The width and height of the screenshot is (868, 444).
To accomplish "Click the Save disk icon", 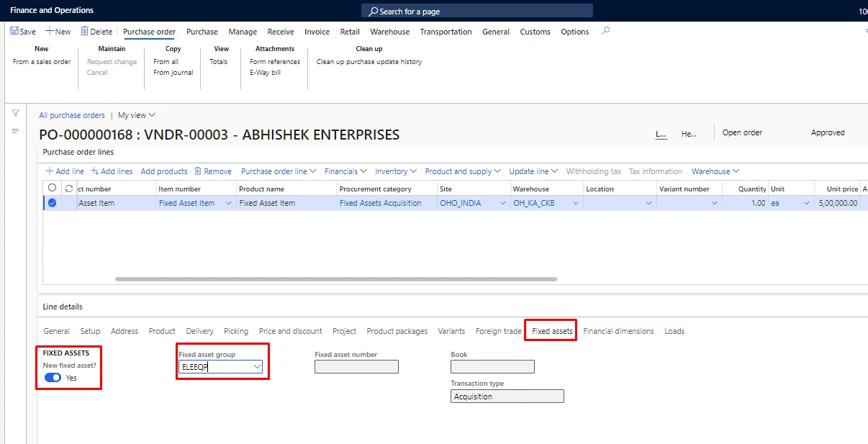I will tap(14, 32).
